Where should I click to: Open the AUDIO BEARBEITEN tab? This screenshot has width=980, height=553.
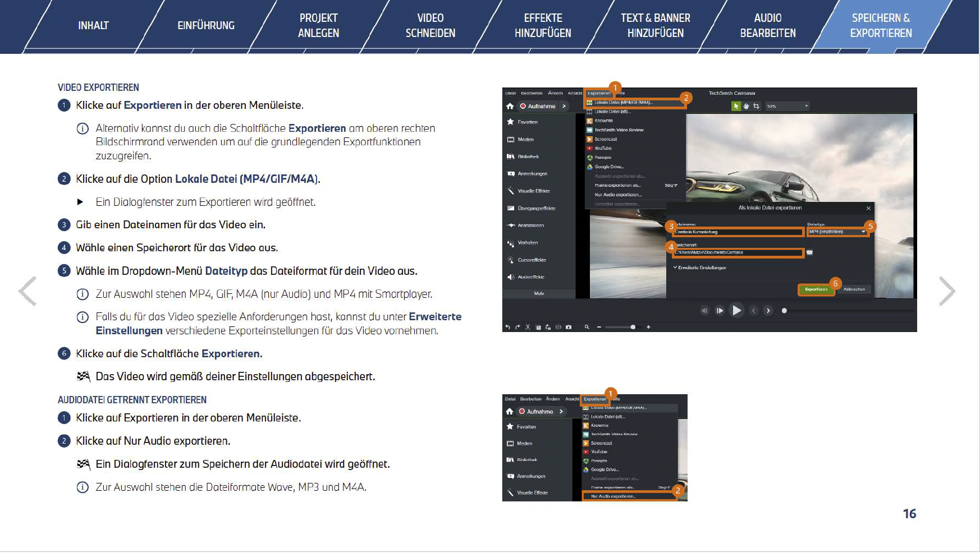pos(767,26)
